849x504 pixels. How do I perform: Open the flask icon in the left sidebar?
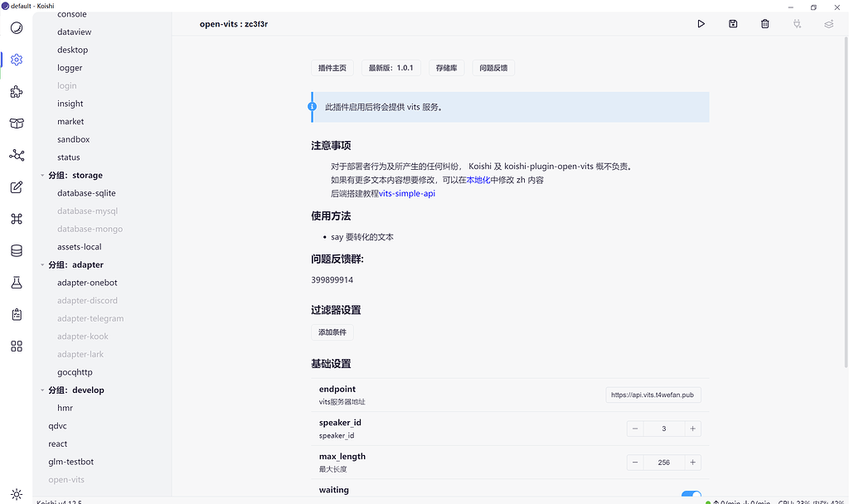coord(17,282)
